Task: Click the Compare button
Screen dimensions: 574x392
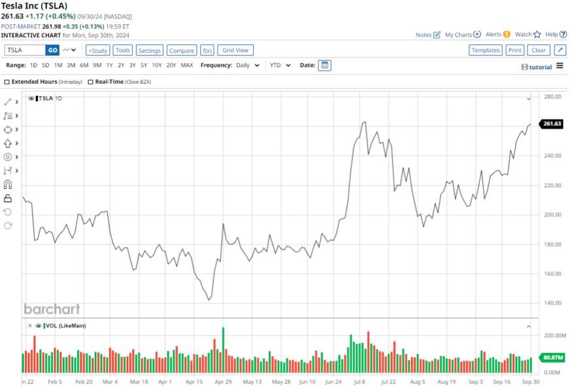Action: pyautogui.click(x=182, y=50)
